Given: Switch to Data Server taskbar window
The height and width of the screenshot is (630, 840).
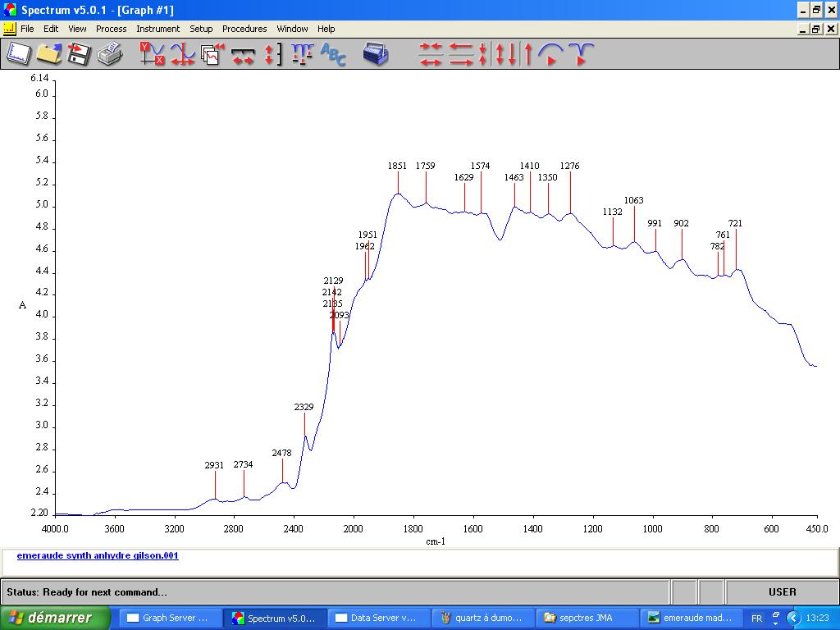Looking at the screenshot, I should (x=378, y=618).
